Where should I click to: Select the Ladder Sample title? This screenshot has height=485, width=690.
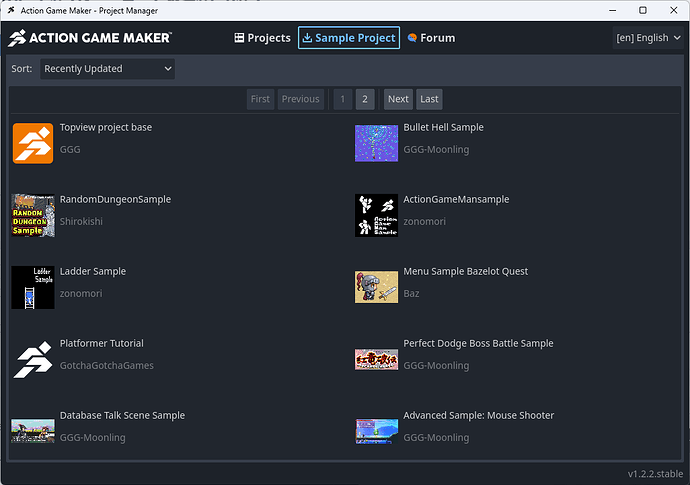[x=93, y=272]
